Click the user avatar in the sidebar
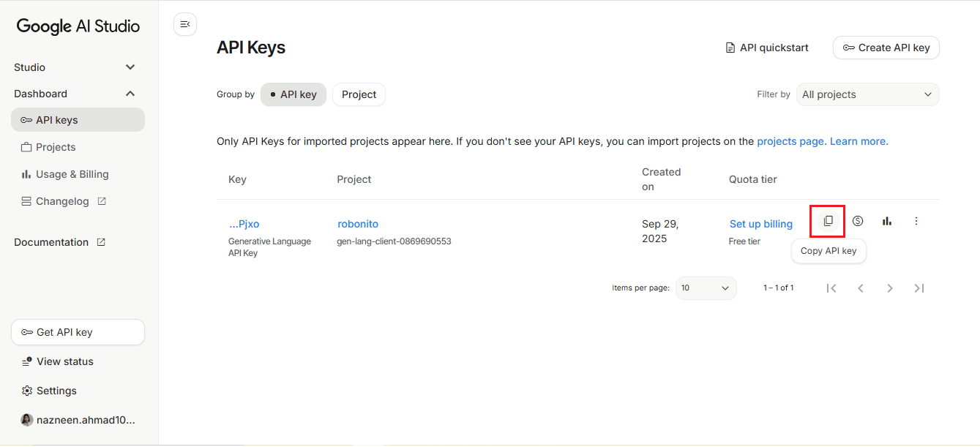The image size is (980, 447). (27, 420)
